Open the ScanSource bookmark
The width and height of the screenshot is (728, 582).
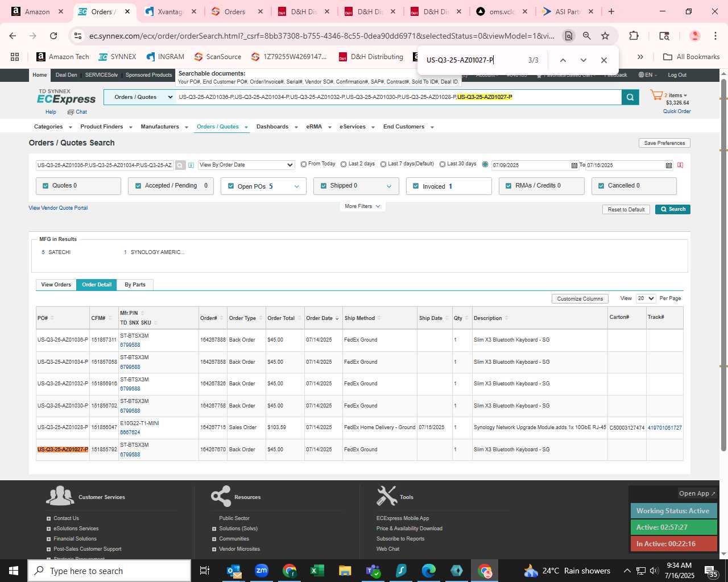(218, 57)
